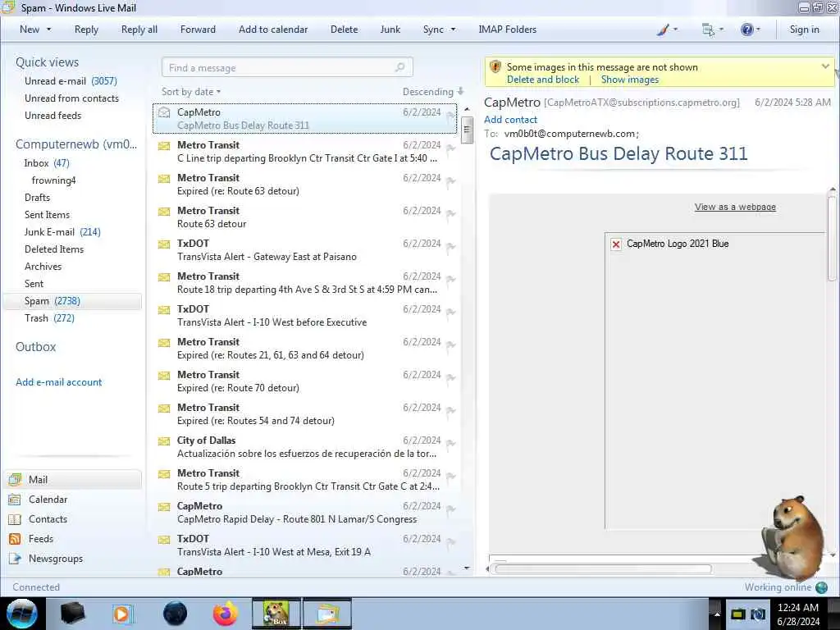The image size is (840, 630).
Task: Open the Sync dropdown arrow
Action: (453, 30)
